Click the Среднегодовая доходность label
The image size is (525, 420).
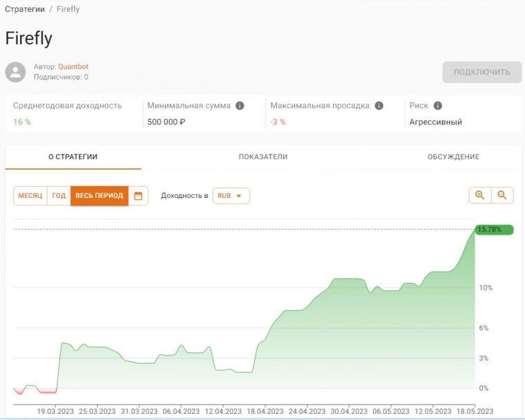68,106
